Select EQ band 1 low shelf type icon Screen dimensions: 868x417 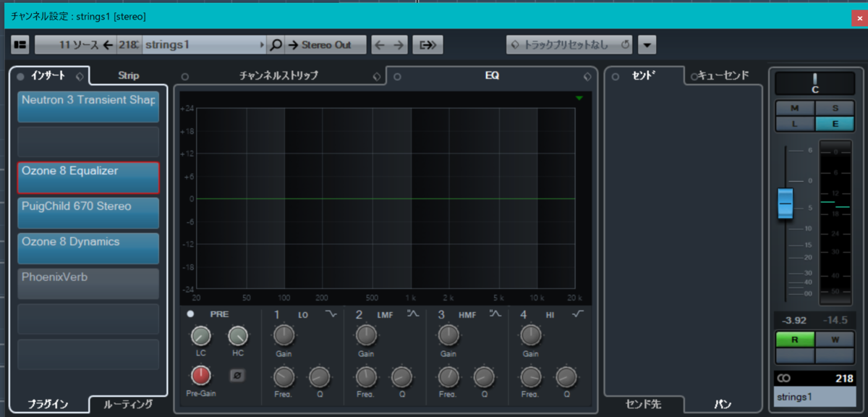tap(331, 314)
